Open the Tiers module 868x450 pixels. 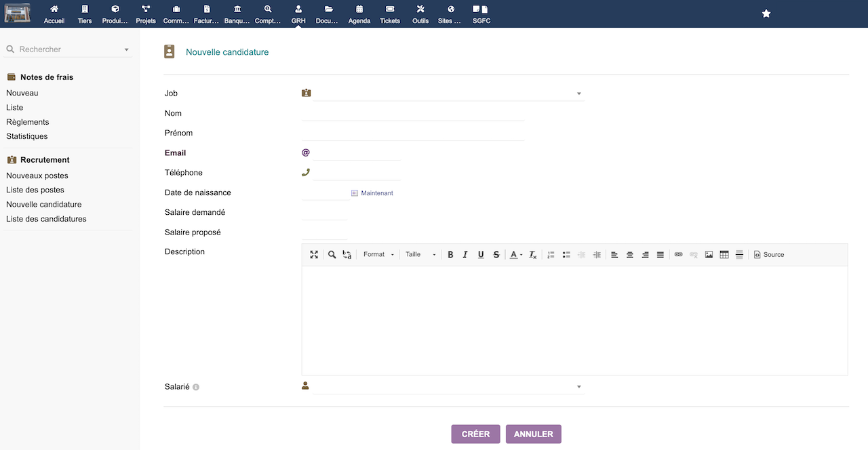[x=85, y=14]
